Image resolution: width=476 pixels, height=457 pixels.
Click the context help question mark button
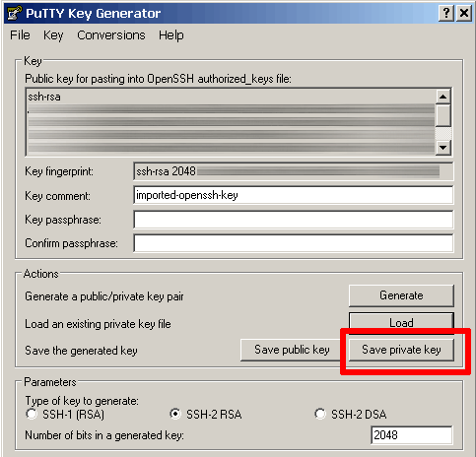(x=446, y=14)
